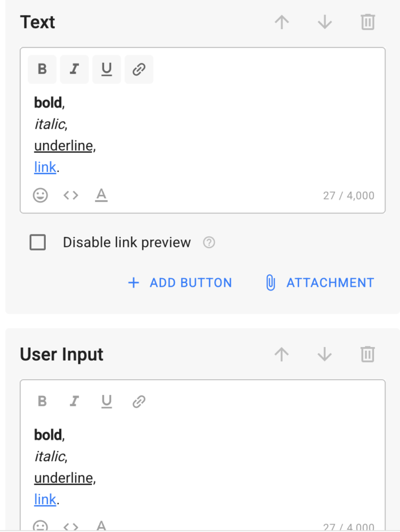Apply italic formatting in Text block

point(74,69)
